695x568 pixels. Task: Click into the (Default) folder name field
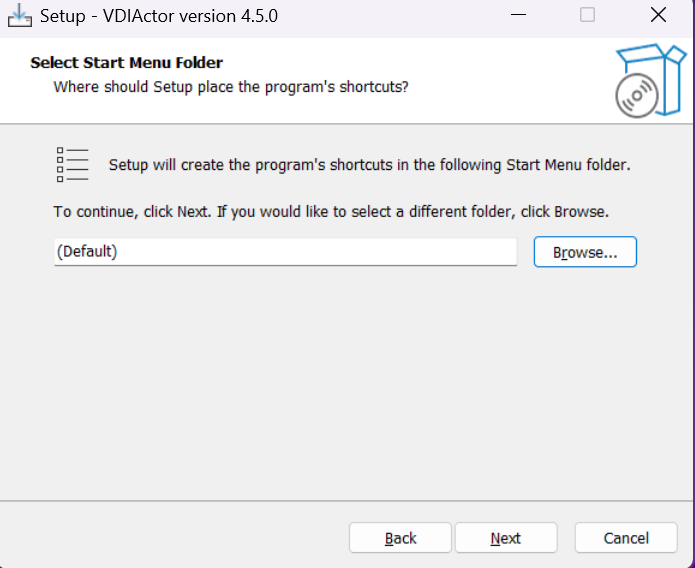(285, 252)
